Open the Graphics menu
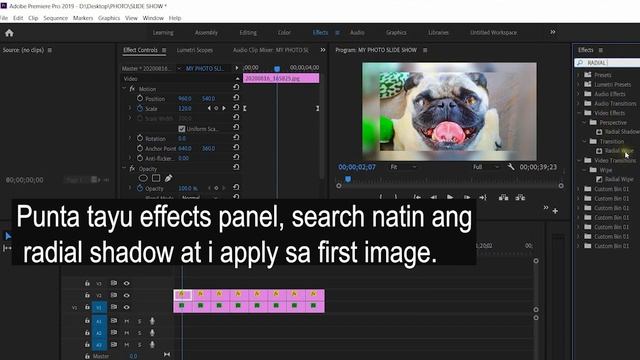This screenshot has height=360, width=640. pyautogui.click(x=109, y=18)
